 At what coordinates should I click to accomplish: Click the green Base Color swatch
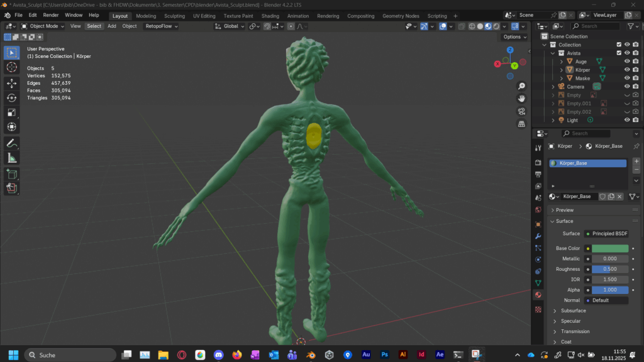tap(609, 248)
